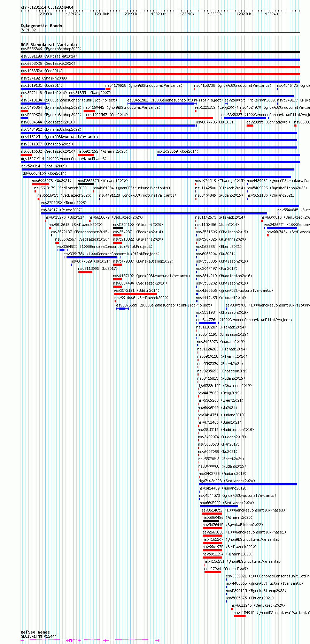Screen dimensions: 310x644
Task: Open nsv6611245 (Sedlazeck2020) label
Action: pyautogui.click(x=258, y=605)
